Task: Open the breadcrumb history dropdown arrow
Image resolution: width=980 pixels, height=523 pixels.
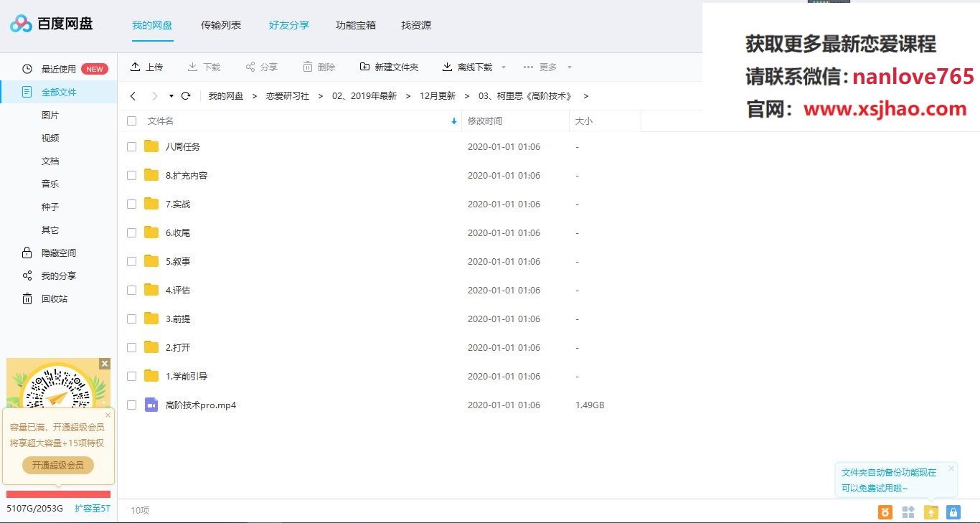Action: click(x=171, y=95)
